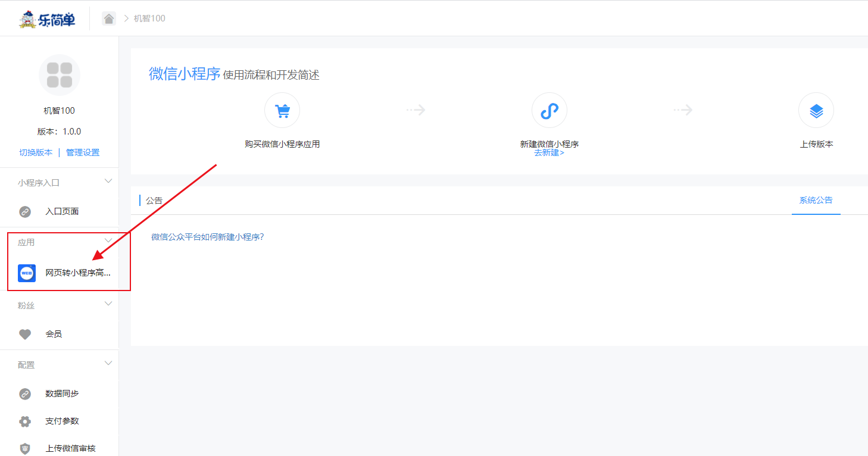Click the 机智100 app avatar icon
Screen dimensions: 868x456
point(60,75)
